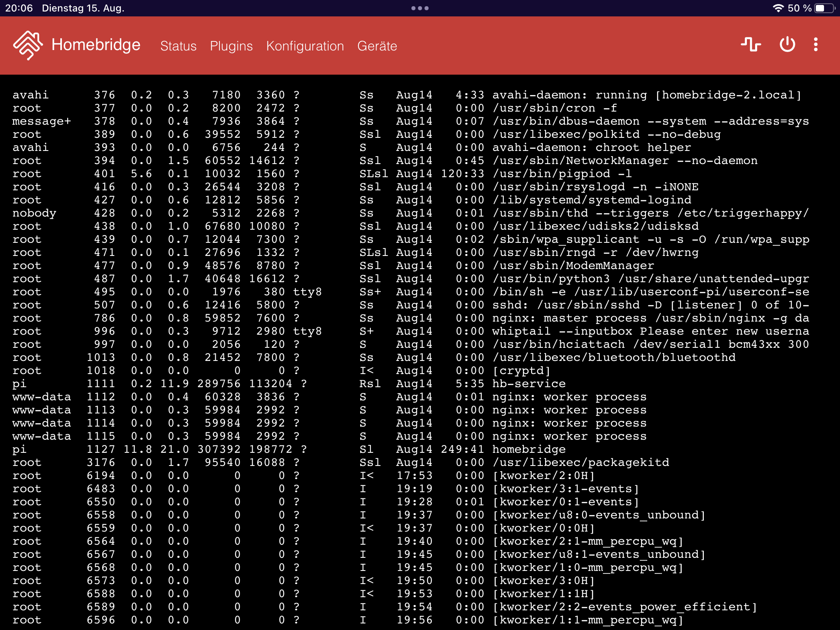Click the hb-service process line
Screen dimensions: 840x630
tap(529, 383)
